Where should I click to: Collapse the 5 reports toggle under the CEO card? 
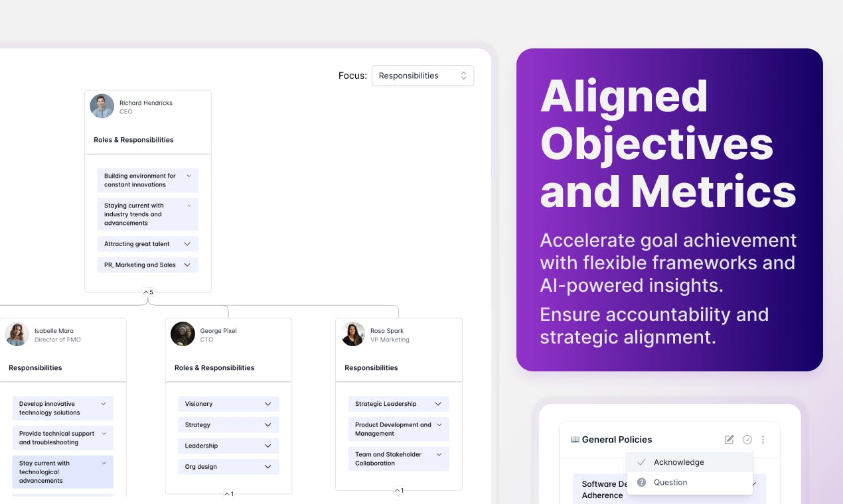pos(148,292)
